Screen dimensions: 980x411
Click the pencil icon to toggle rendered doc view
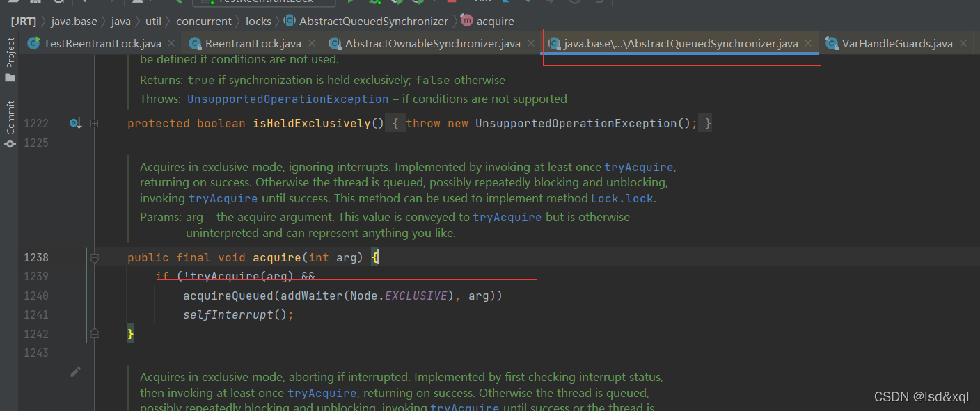point(75,372)
